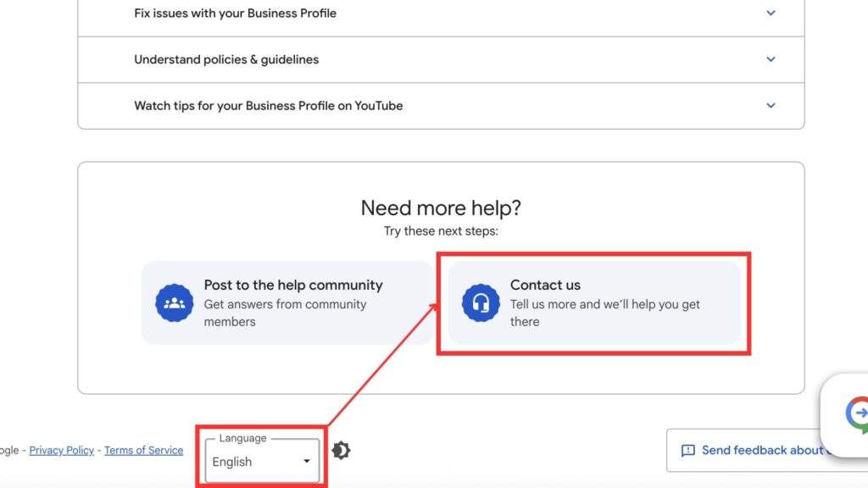Click the feedback speech bubble icon
The height and width of the screenshot is (488, 868).
pyautogui.click(x=688, y=451)
